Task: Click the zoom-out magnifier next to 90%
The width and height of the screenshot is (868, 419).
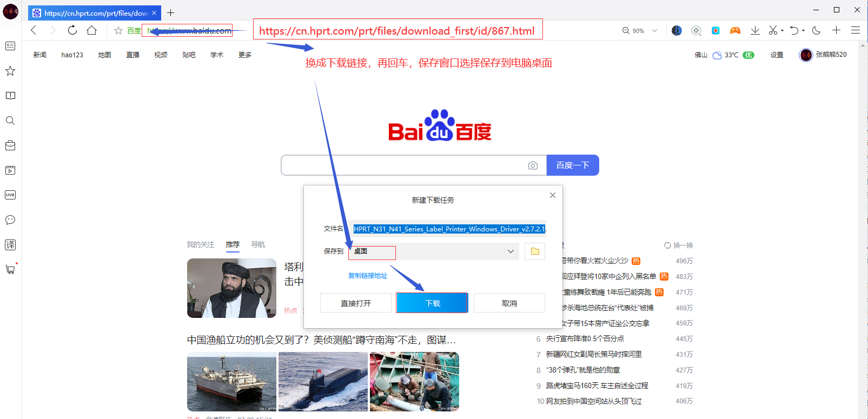Action: point(626,31)
